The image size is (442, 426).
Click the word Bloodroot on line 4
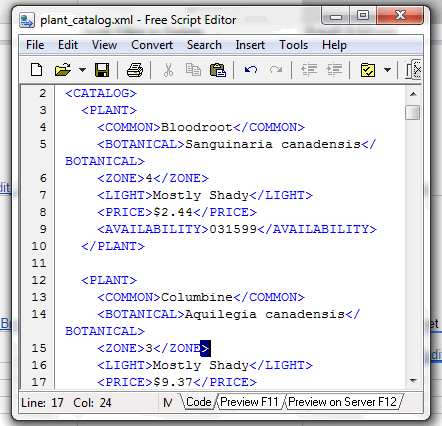pyautogui.click(x=197, y=127)
